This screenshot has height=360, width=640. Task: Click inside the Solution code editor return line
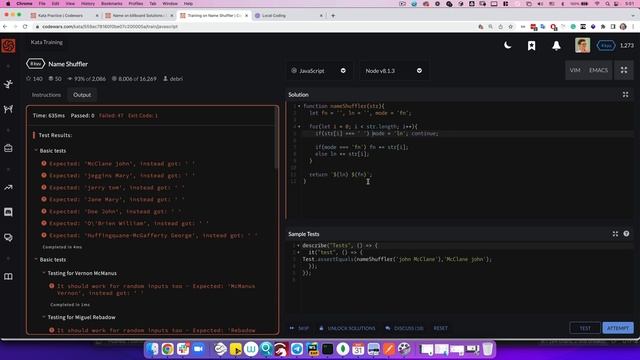tap(341, 175)
